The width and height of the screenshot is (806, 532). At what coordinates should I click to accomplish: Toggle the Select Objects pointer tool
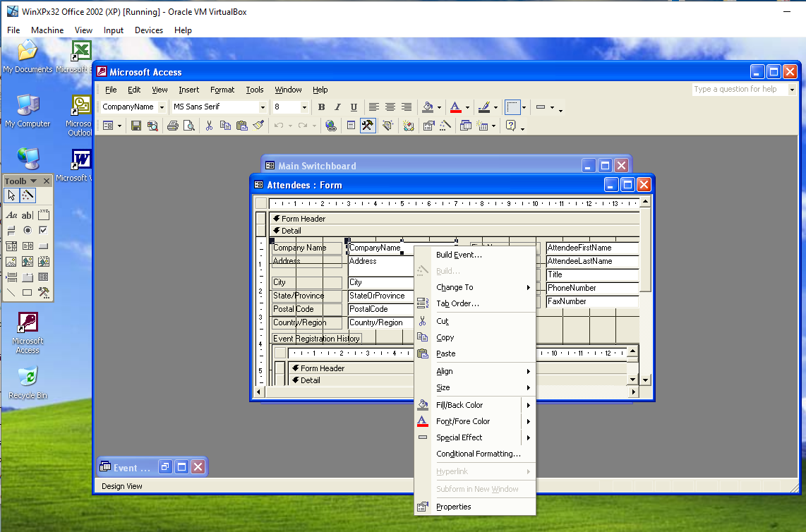coord(11,195)
